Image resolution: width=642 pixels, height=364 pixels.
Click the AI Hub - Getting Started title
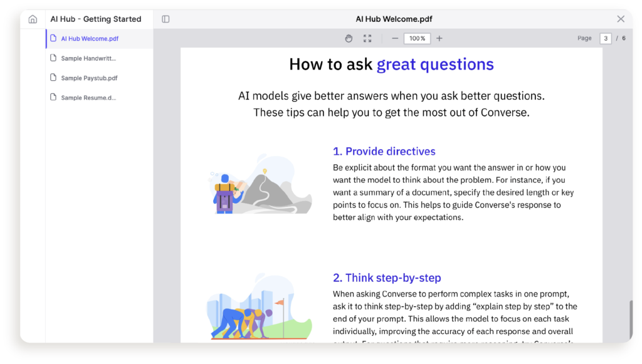(96, 19)
